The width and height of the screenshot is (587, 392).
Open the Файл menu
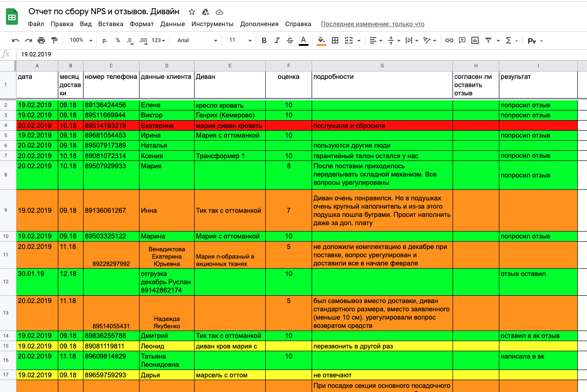coord(36,24)
